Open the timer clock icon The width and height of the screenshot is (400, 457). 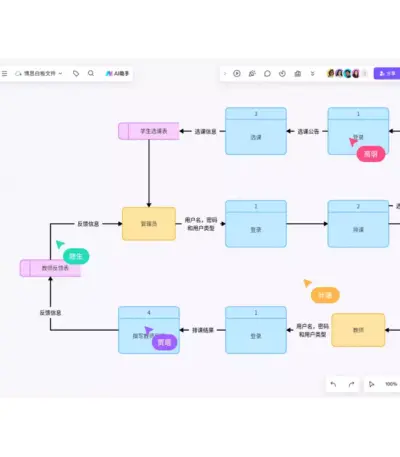pos(282,74)
